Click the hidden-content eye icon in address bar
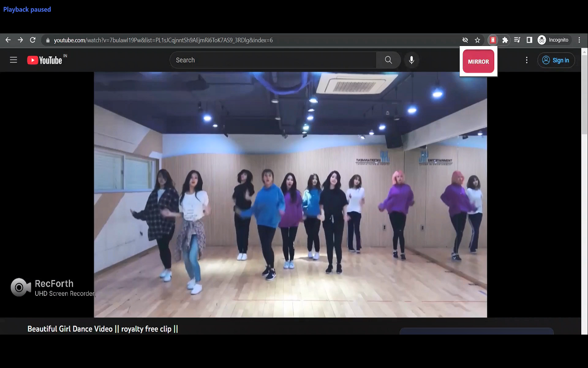The image size is (588, 368). 465,40
